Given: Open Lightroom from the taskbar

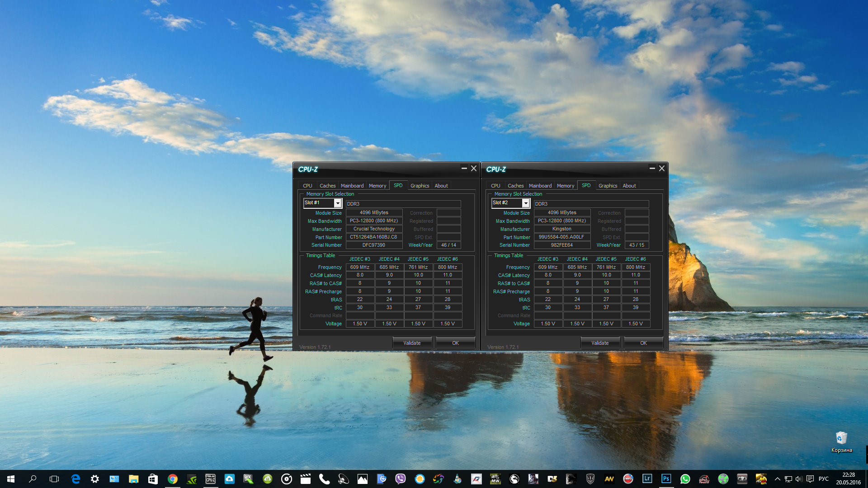Looking at the screenshot, I should (x=647, y=479).
